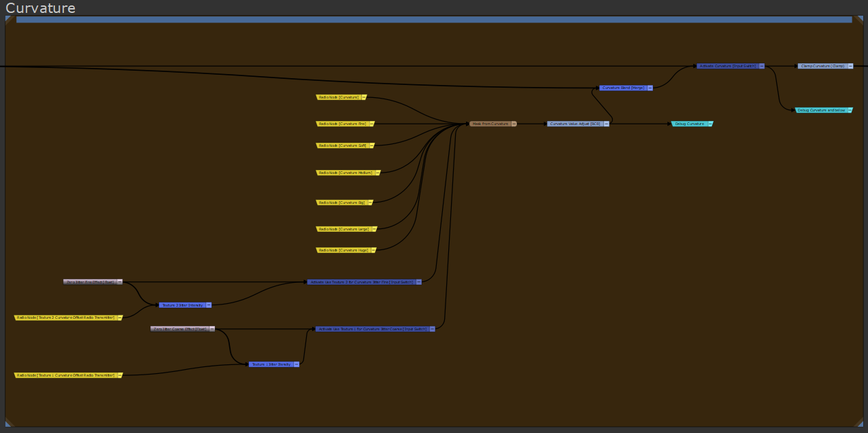Viewport: 868px width, 433px height.
Task: Select Radio Node Curvature Large
Action: 343,229
